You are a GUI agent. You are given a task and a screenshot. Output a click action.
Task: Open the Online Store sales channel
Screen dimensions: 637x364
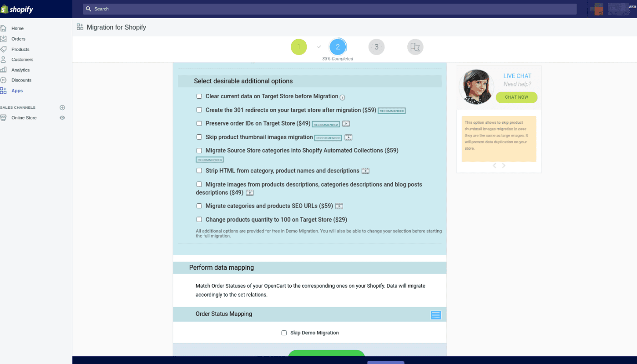click(x=24, y=118)
